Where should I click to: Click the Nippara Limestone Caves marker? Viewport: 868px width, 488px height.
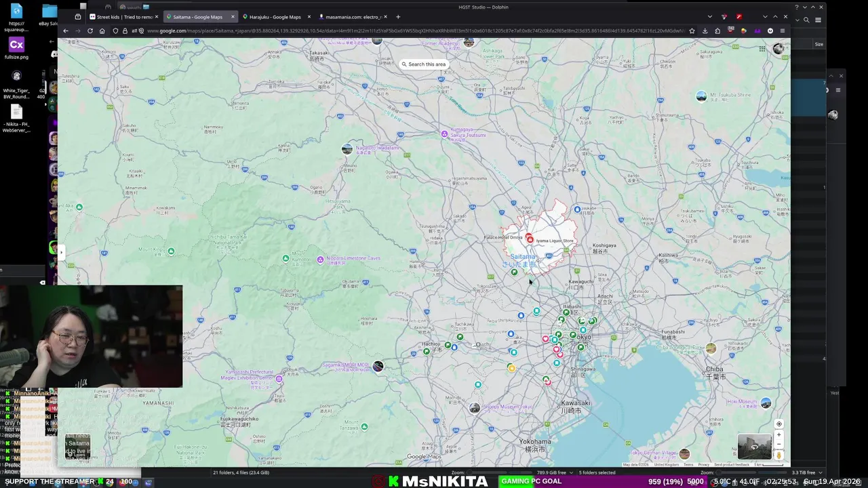click(x=320, y=260)
